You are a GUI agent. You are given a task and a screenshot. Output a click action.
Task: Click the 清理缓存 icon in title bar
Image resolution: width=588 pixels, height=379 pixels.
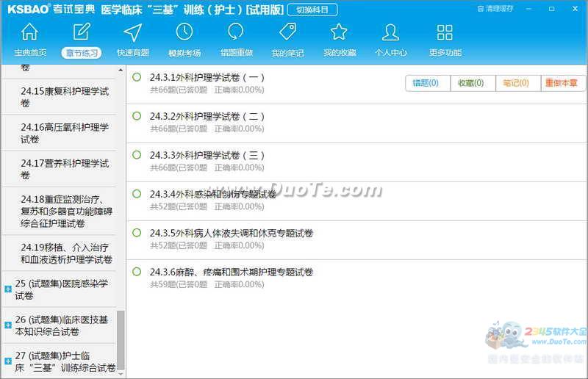[481, 9]
